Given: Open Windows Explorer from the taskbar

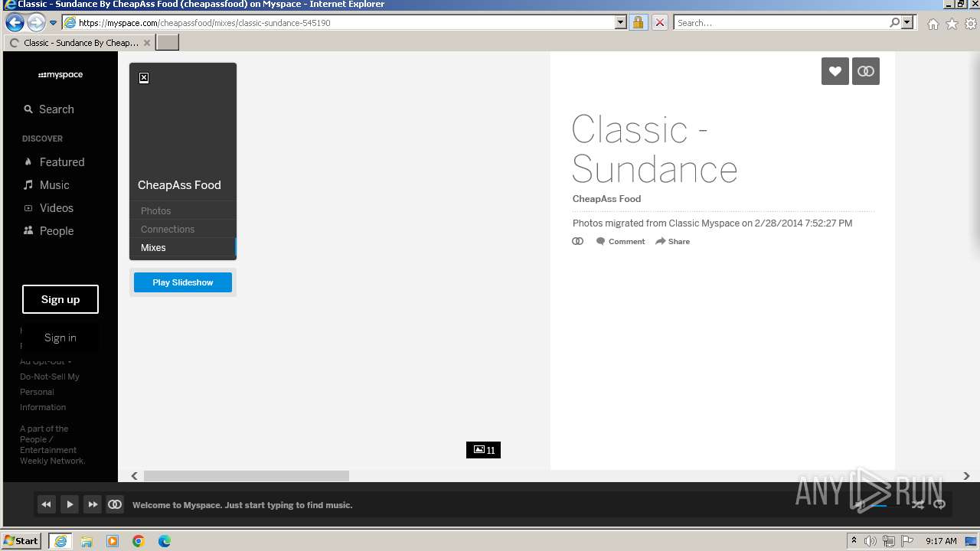Looking at the screenshot, I should click(x=87, y=541).
